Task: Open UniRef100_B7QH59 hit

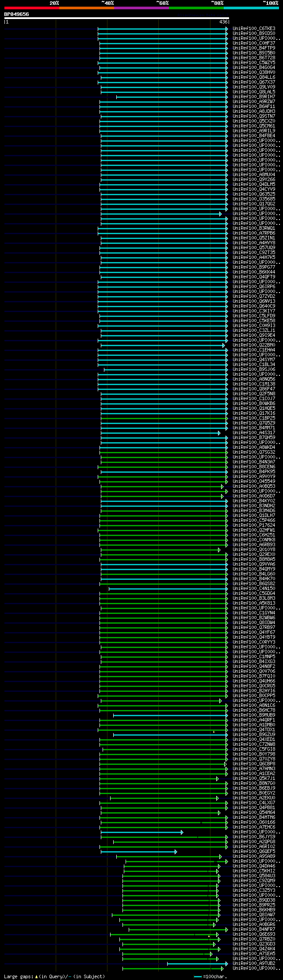Action: click(x=254, y=438)
